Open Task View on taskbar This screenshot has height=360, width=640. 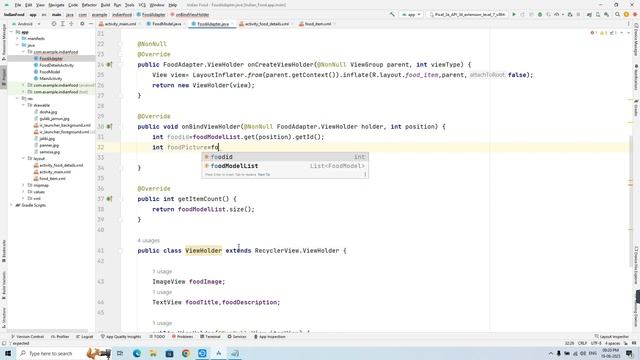(x=120, y=353)
